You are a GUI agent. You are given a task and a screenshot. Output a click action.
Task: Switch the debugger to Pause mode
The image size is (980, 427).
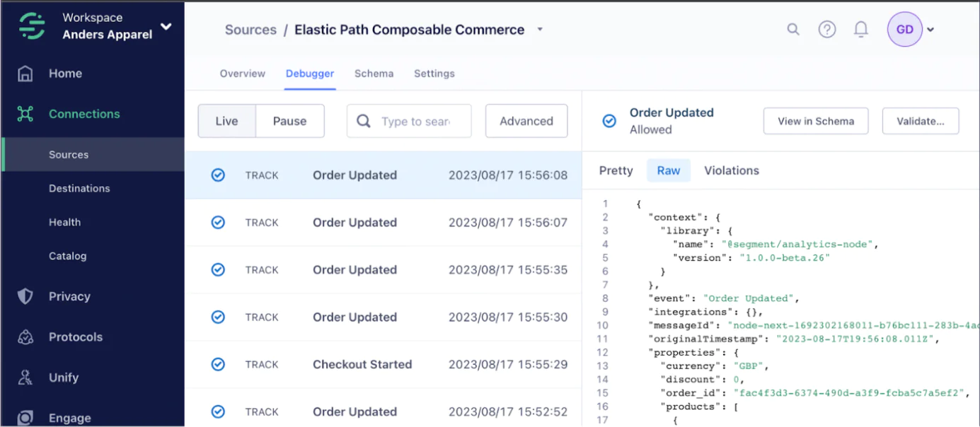[x=289, y=121]
